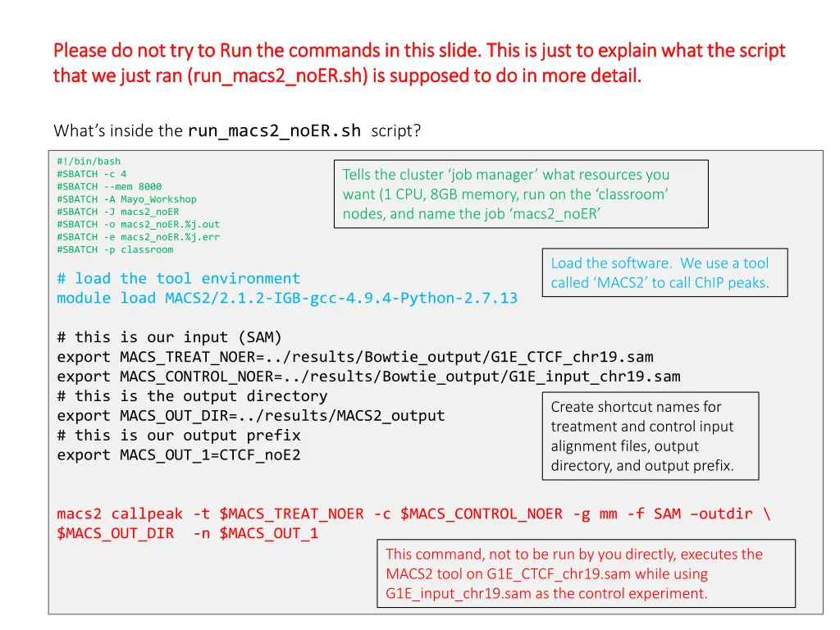Click the '# this is our input (SAM)' comment
The width and height of the screenshot is (840, 630).
(169, 337)
